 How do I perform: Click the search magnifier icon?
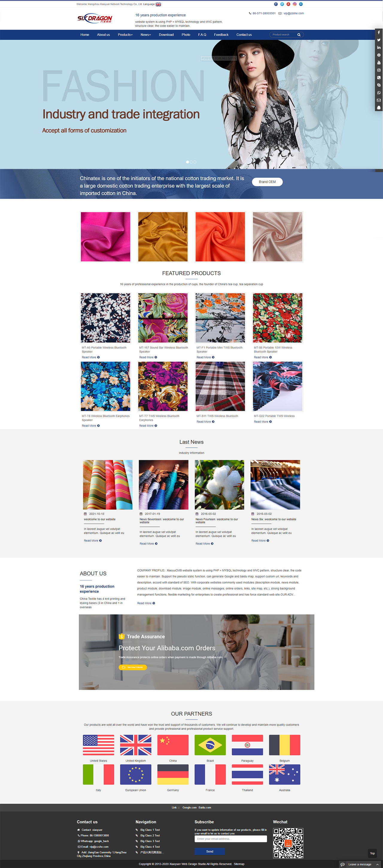[299, 35]
